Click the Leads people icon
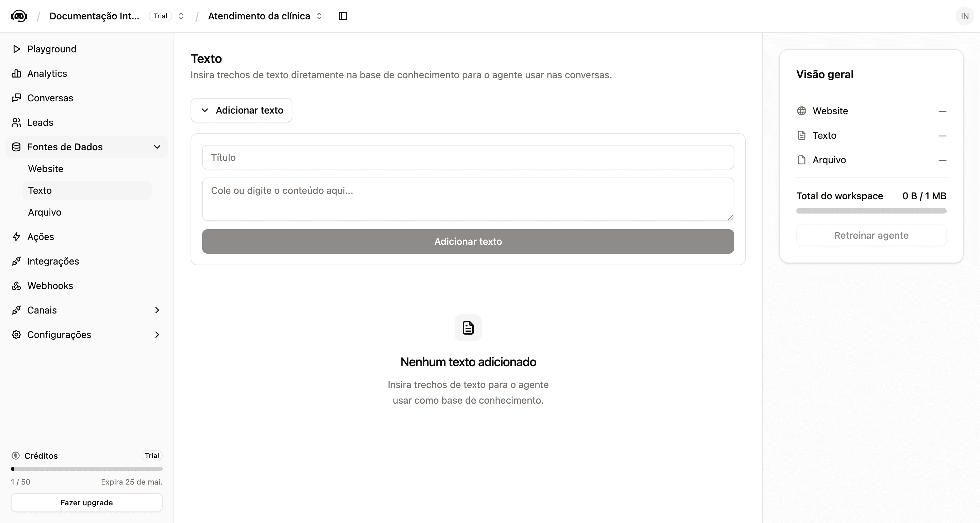The image size is (980, 523). pos(16,122)
